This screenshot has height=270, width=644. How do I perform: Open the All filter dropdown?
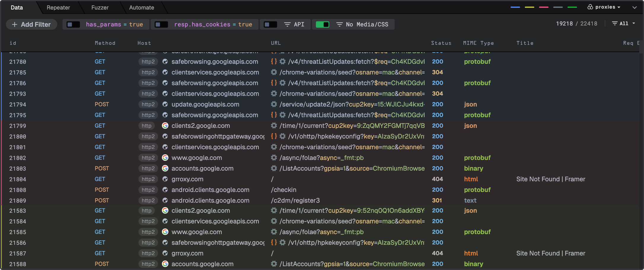tap(625, 23)
